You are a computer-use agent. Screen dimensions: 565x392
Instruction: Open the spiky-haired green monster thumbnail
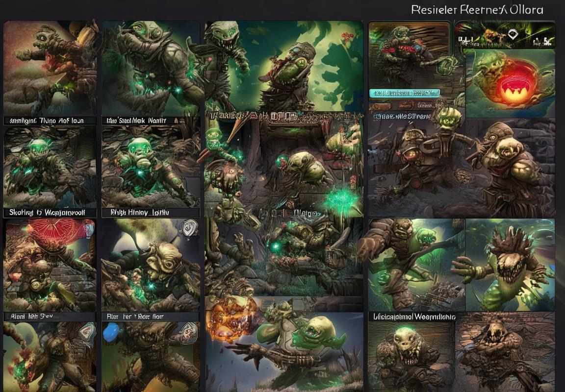(x=510, y=265)
